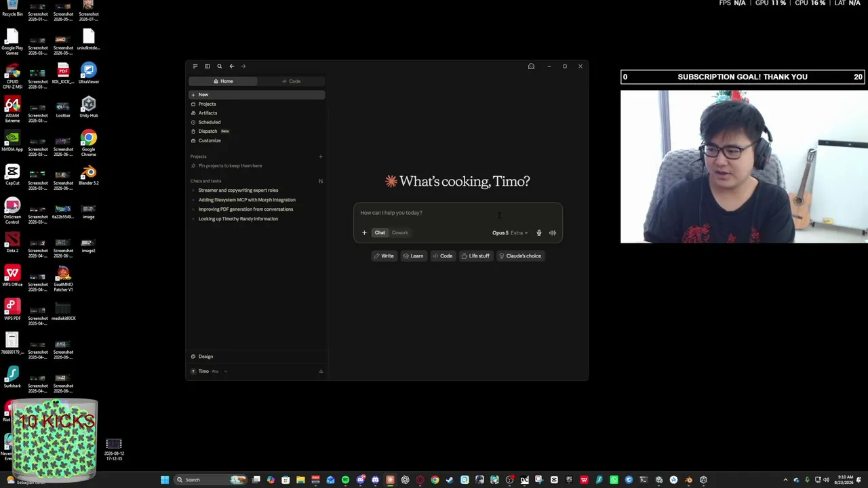This screenshot has width=868, height=488.
Task: Select the UltraViewer desktop icon
Action: click(x=88, y=73)
